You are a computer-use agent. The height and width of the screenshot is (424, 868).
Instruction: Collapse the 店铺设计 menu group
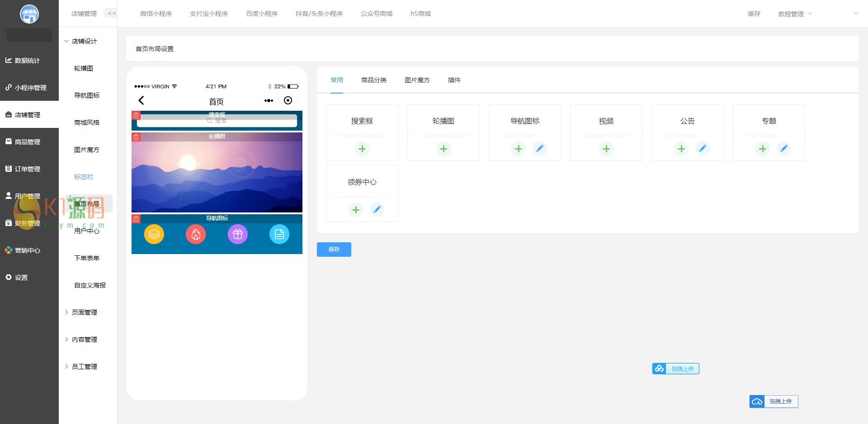point(80,41)
